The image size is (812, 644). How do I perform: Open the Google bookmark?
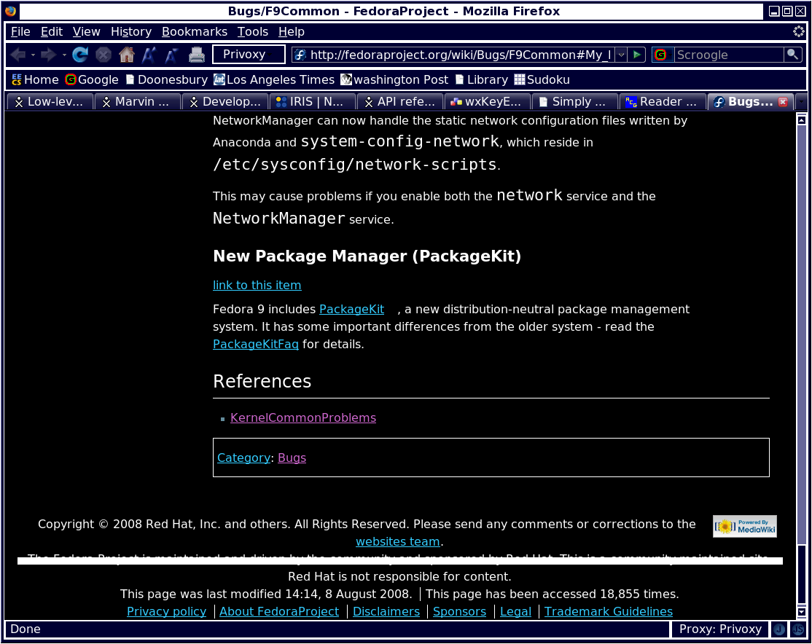pos(92,79)
